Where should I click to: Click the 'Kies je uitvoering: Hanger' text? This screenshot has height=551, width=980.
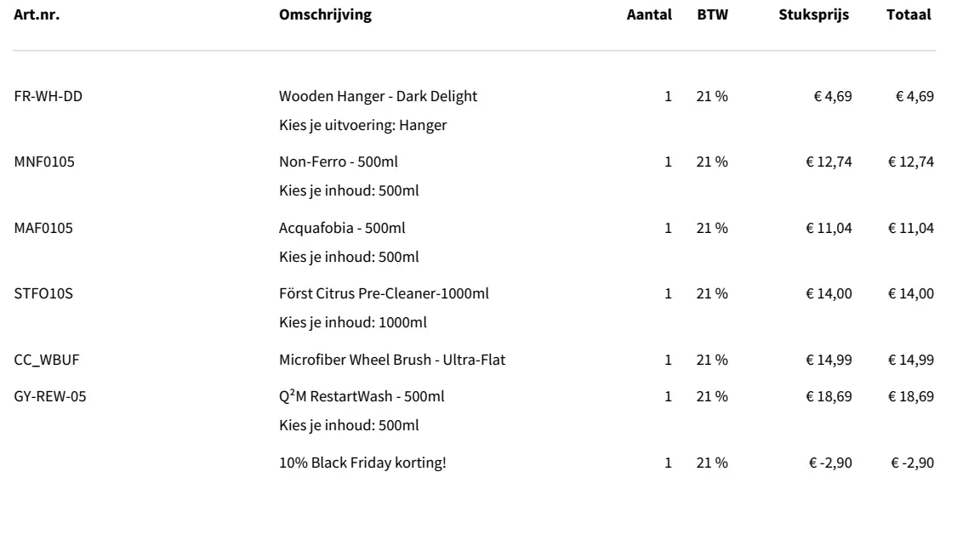click(362, 125)
